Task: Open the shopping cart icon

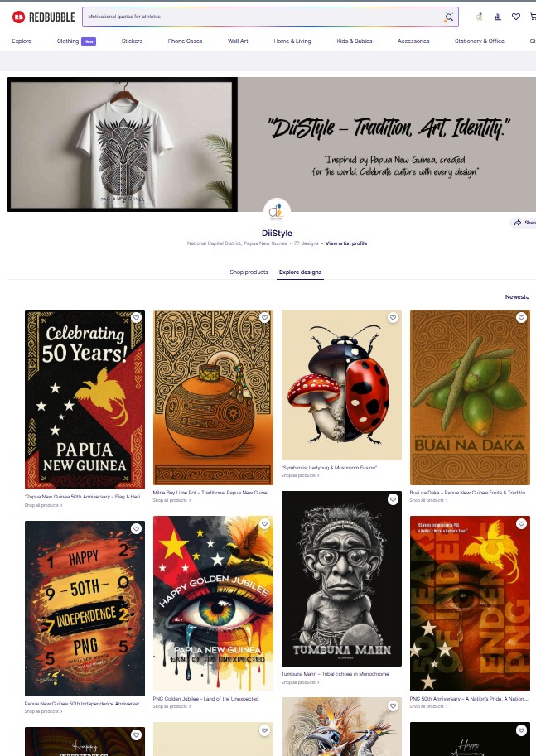Action: pos(534,17)
